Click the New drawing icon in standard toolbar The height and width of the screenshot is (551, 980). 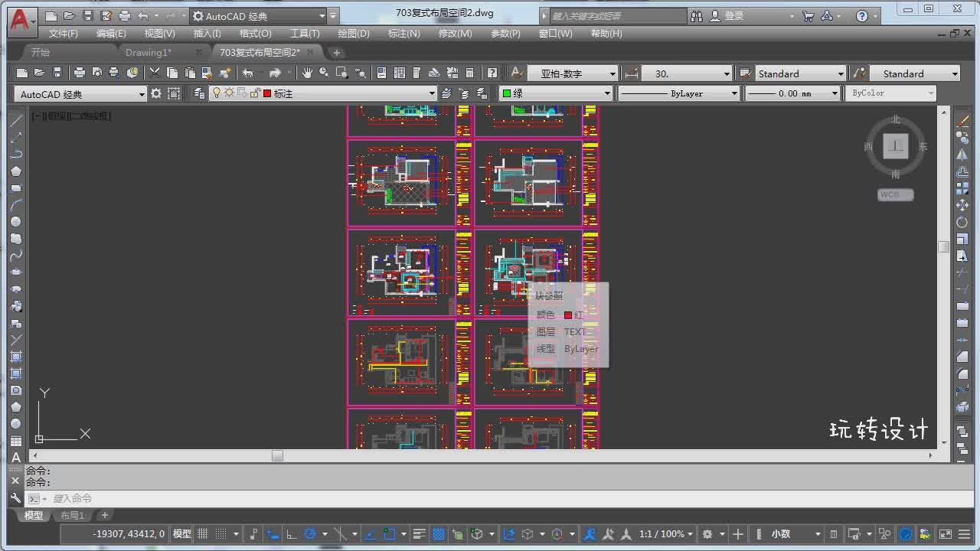22,73
